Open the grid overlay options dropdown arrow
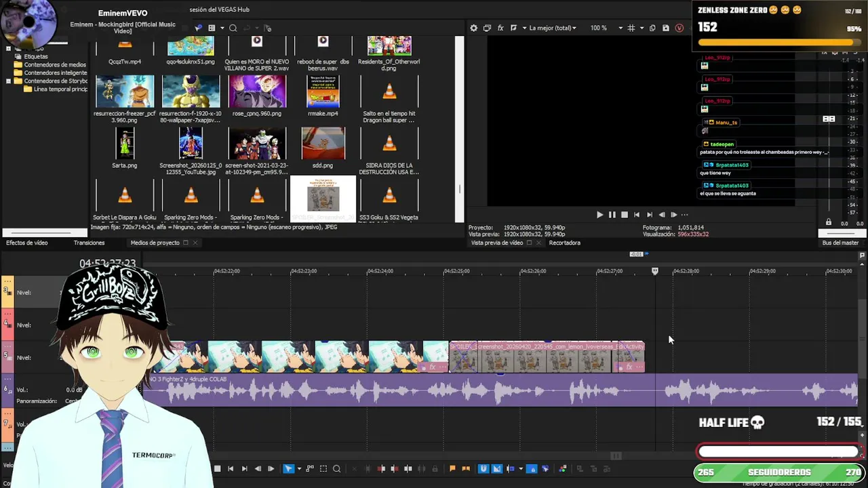This screenshot has width=868, height=488. 642,28
